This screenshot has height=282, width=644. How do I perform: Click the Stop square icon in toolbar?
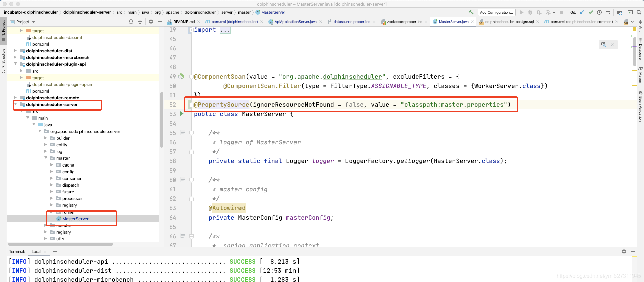click(561, 12)
